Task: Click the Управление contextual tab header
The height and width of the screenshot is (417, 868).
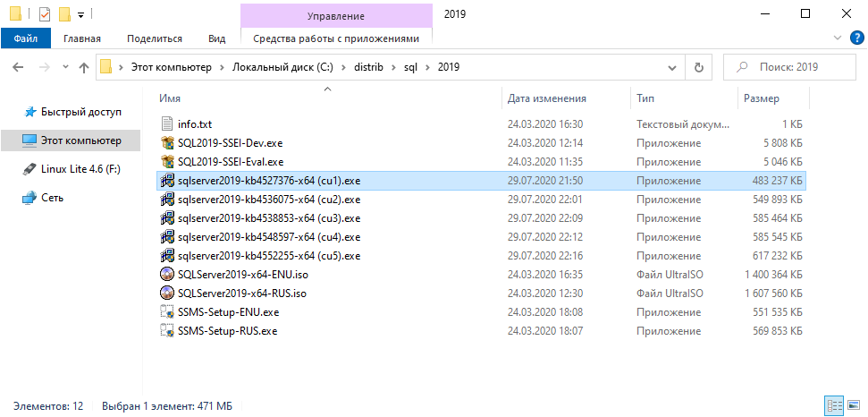Action: (x=336, y=16)
